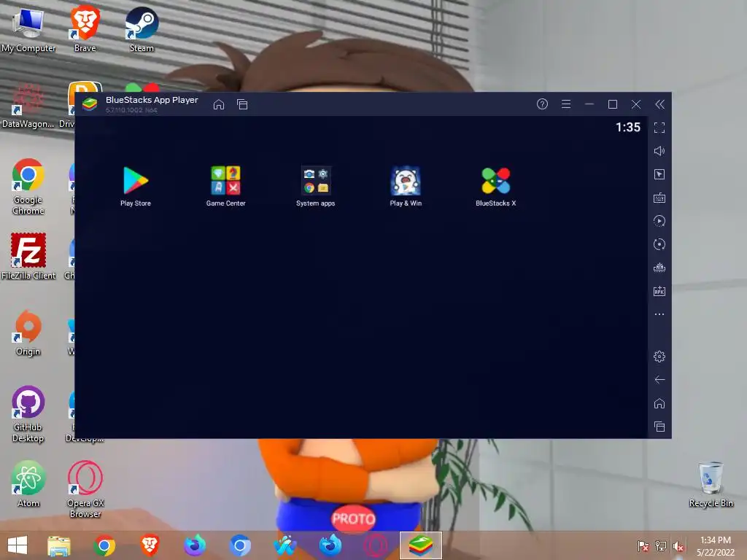Show more sidebar tools via three dots
Screen dimensions: 747x560
[x=659, y=314]
